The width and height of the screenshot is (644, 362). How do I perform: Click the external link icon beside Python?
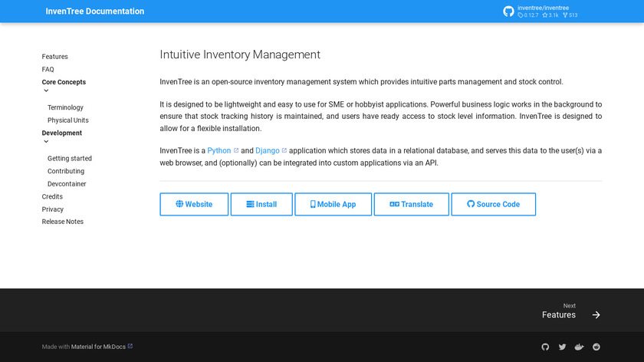coord(236,150)
